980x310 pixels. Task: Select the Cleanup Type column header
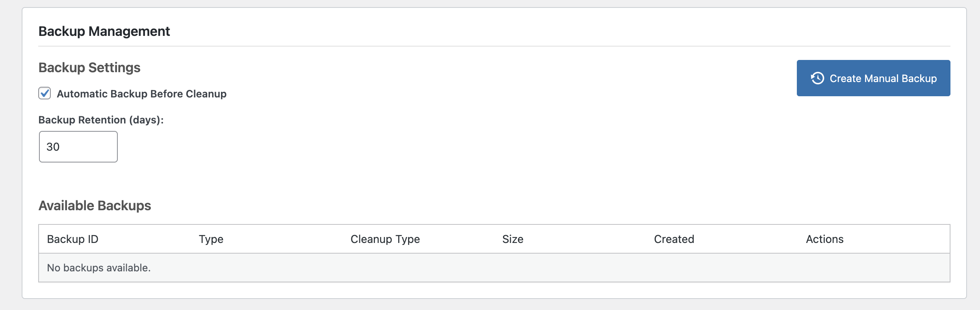point(385,239)
